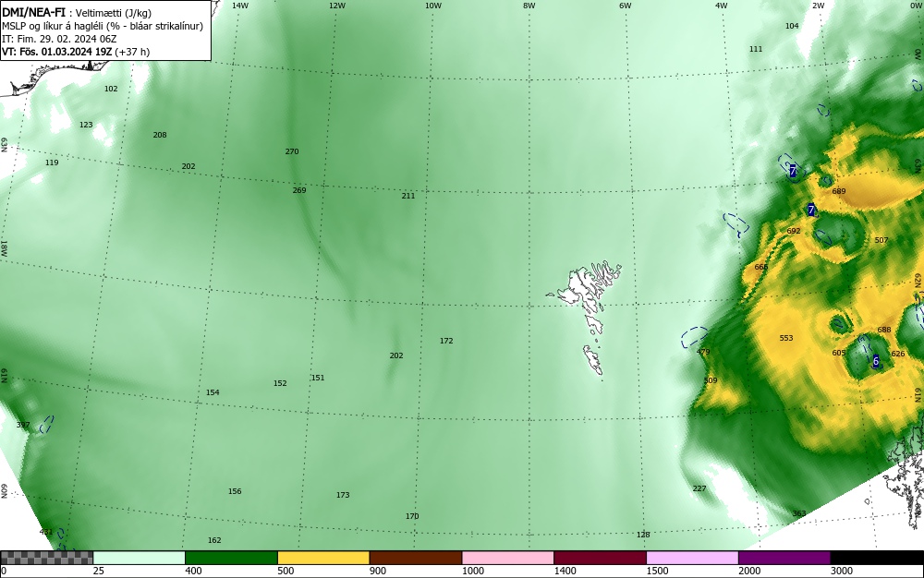Click the CAPE value 605

coord(839,353)
